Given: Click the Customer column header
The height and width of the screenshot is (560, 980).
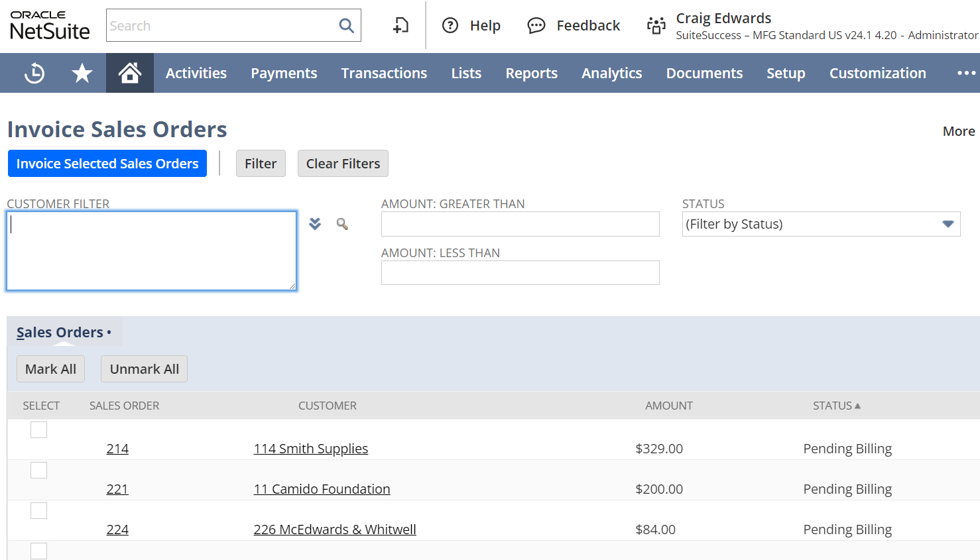Looking at the screenshot, I should pyautogui.click(x=327, y=406).
